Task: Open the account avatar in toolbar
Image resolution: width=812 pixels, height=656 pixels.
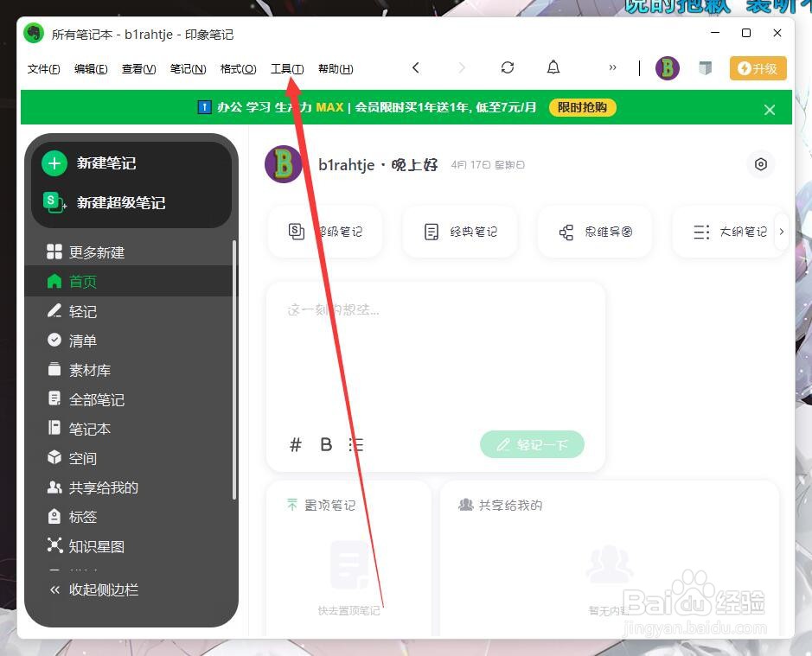Action: click(668, 67)
